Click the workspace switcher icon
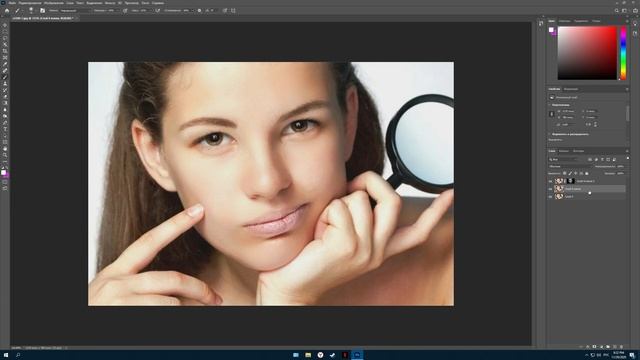 pos(625,11)
